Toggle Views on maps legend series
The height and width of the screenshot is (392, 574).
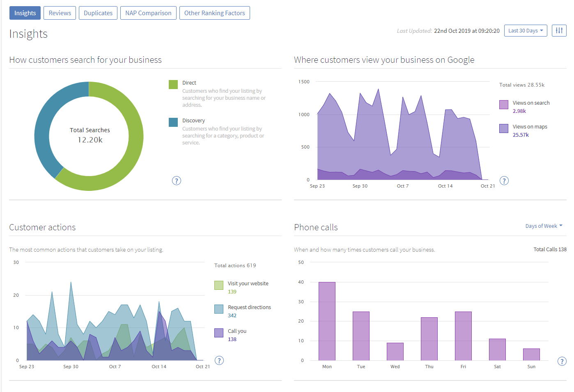(x=504, y=128)
